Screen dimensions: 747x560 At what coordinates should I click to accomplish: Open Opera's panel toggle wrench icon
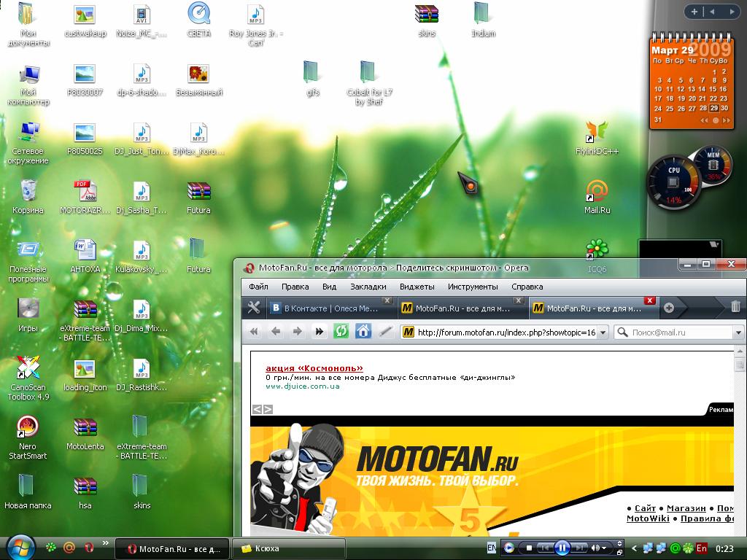[x=253, y=308]
